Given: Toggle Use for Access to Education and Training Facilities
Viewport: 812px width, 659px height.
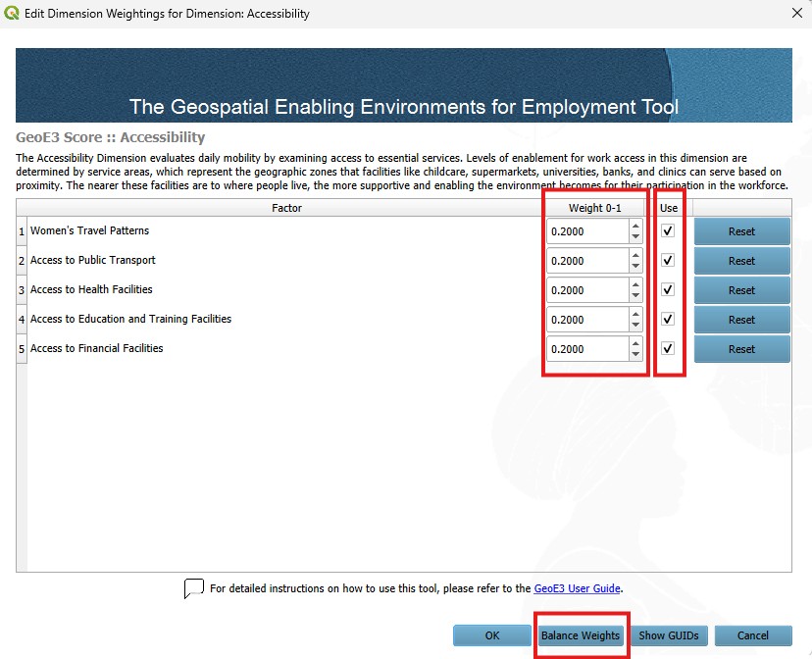Looking at the screenshot, I should tap(668, 319).
